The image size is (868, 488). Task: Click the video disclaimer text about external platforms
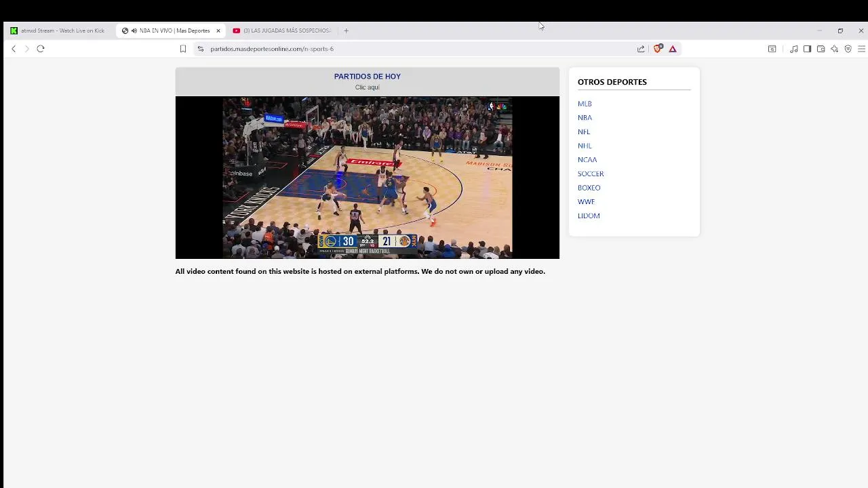pos(360,271)
